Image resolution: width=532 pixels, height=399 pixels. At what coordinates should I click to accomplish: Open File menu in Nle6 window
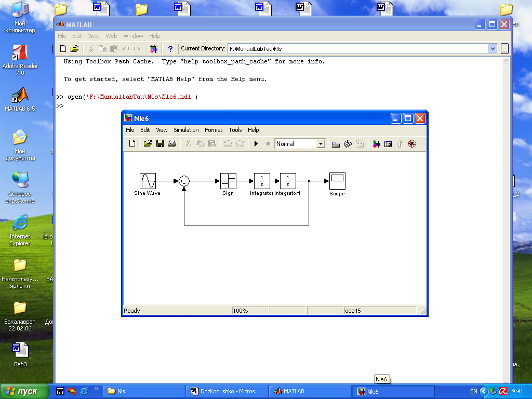[130, 130]
